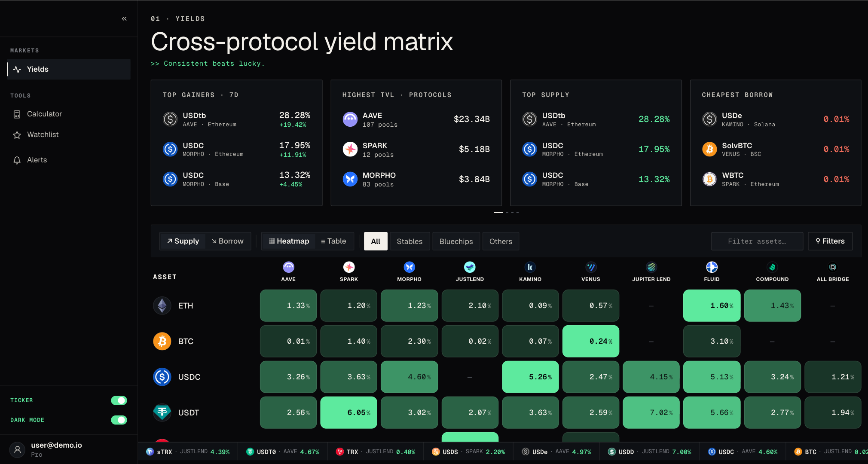Disable the Dark Mode switch

point(119,420)
